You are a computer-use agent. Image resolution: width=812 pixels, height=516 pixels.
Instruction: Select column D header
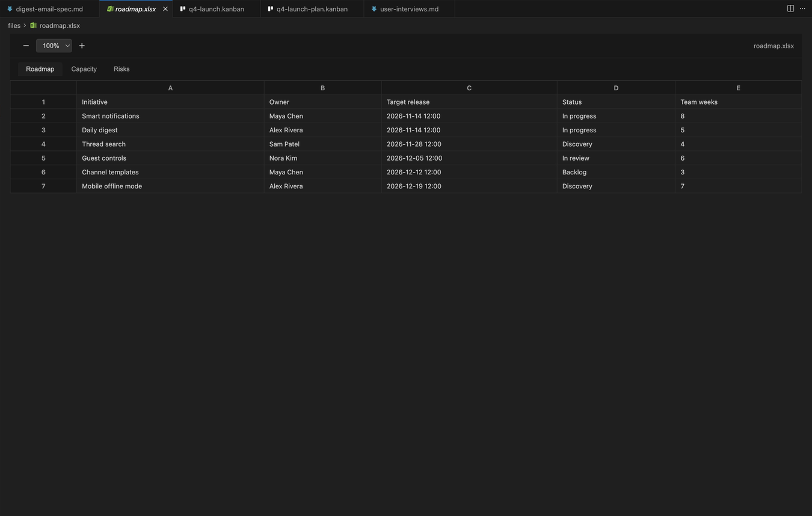[x=616, y=88]
